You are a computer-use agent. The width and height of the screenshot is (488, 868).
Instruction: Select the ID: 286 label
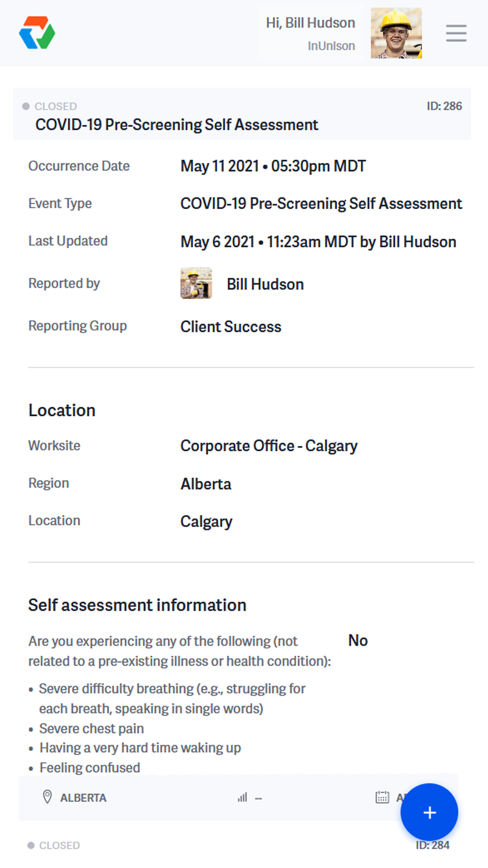click(444, 106)
